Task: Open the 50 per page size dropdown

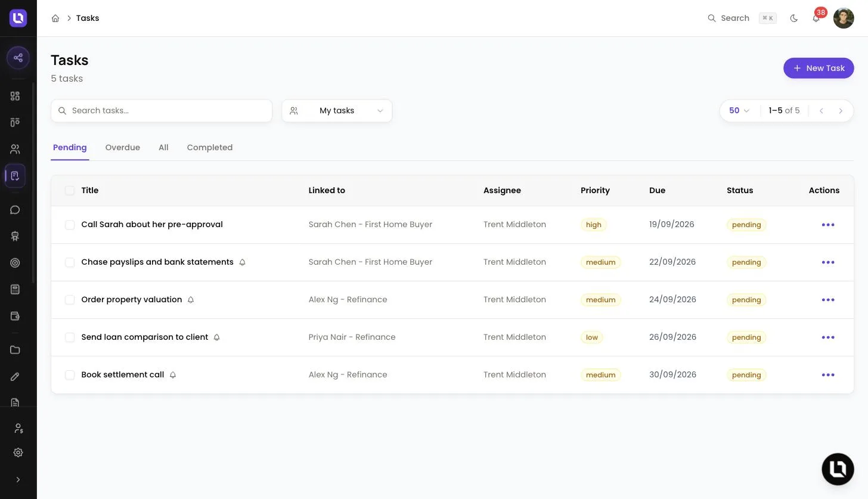Action: pyautogui.click(x=739, y=111)
